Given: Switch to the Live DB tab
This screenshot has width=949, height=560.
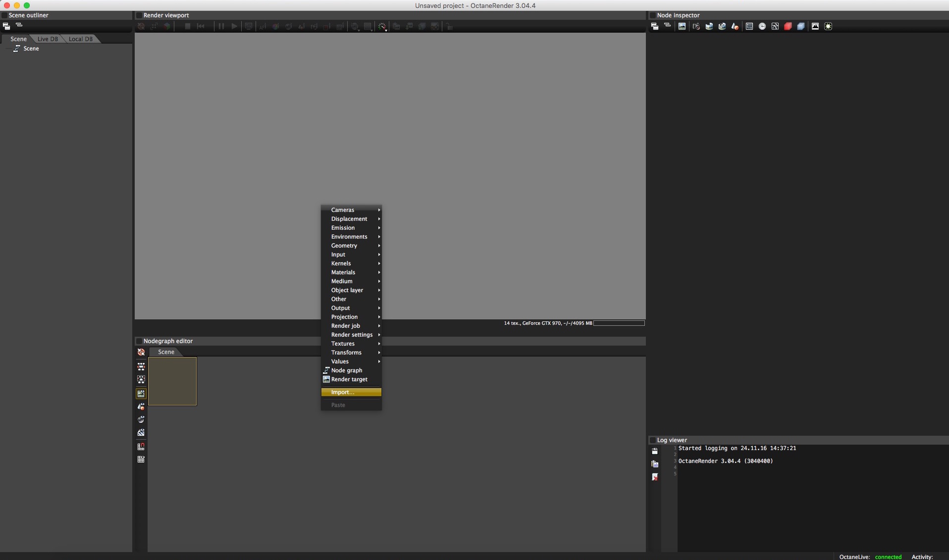Looking at the screenshot, I should tap(48, 39).
